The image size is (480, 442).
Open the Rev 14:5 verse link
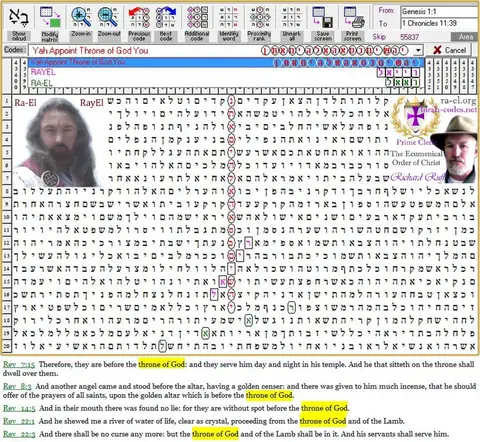point(19,408)
